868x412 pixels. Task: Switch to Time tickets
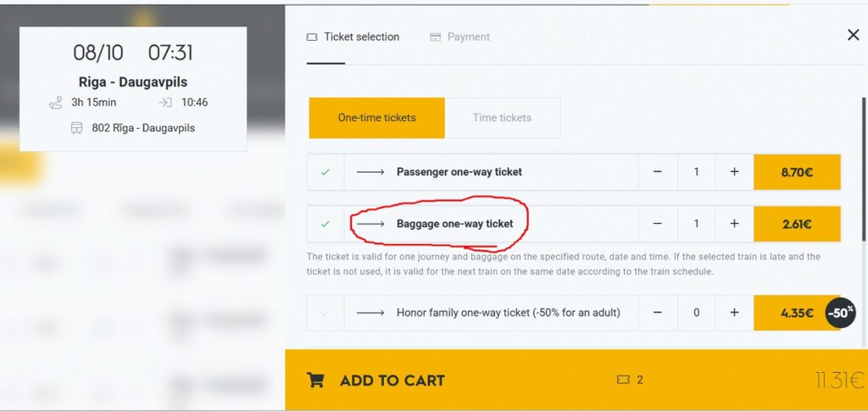coord(502,118)
